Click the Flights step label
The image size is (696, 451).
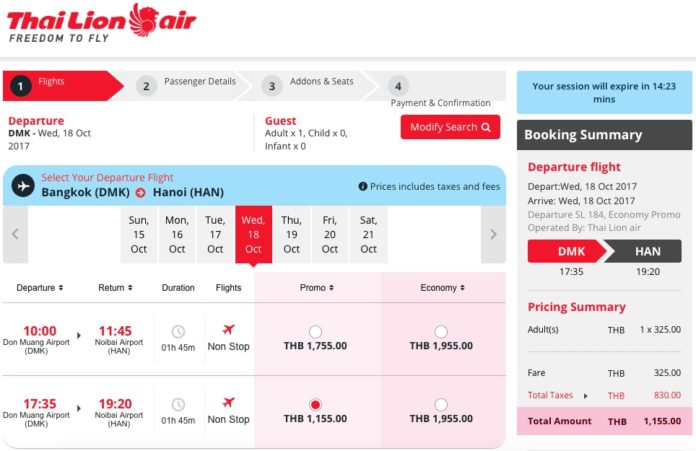[x=51, y=81]
